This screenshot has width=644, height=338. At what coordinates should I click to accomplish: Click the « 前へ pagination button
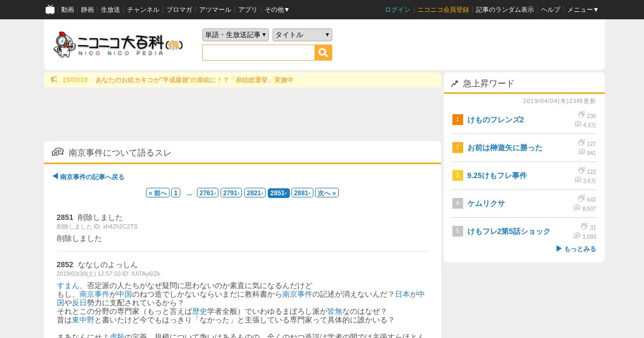tap(158, 193)
